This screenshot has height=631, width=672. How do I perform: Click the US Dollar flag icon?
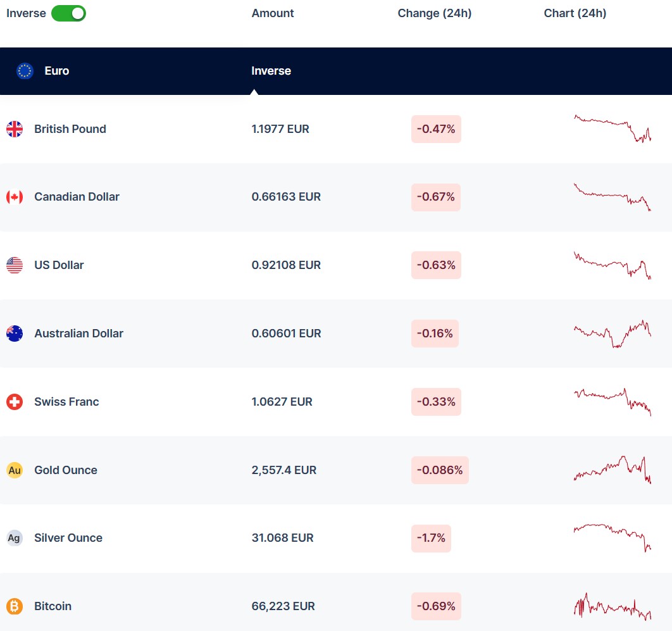[15, 265]
